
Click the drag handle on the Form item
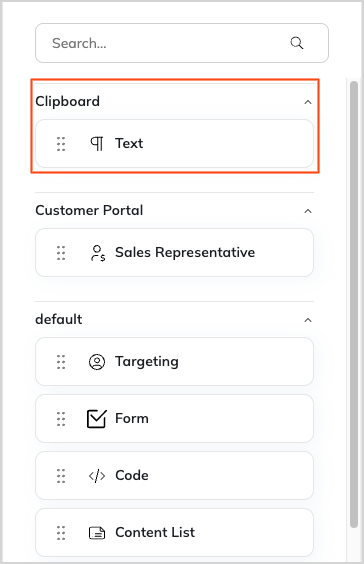(61, 419)
